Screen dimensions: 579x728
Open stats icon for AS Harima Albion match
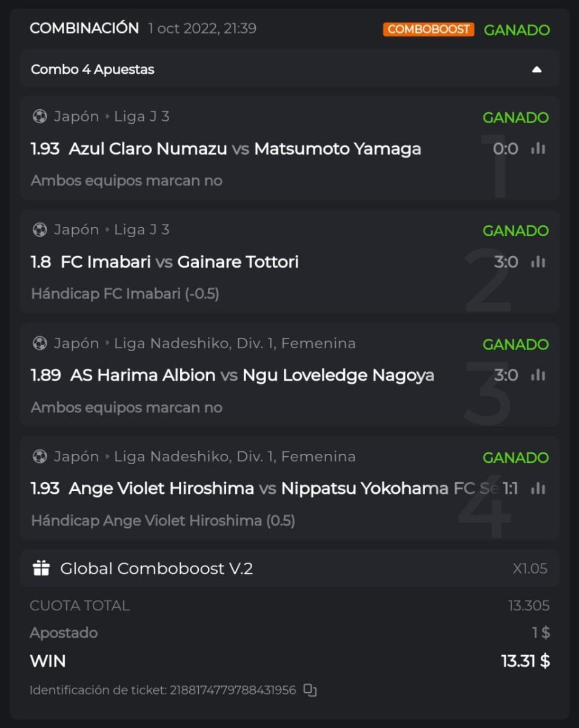538,376
